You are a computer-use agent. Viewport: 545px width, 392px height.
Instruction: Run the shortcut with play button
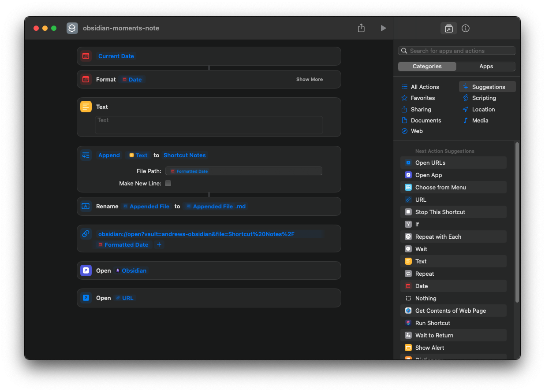click(x=383, y=28)
